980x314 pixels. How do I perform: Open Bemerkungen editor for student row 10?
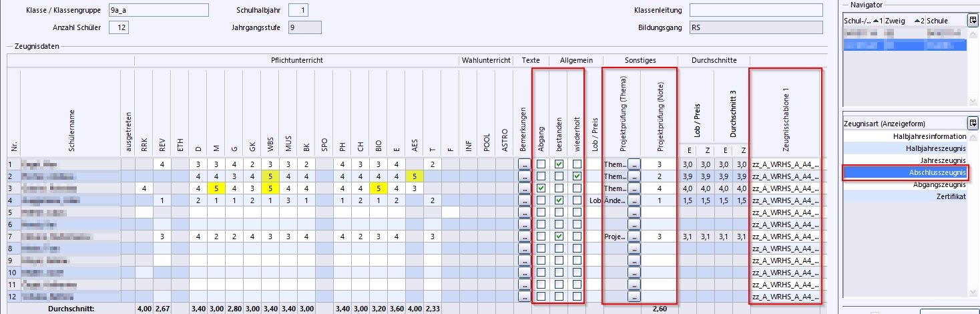[524, 273]
